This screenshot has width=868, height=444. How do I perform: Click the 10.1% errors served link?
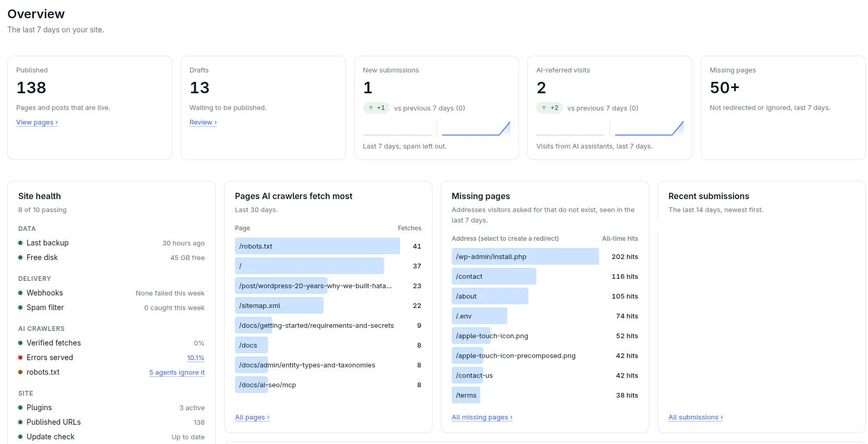pos(196,358)
